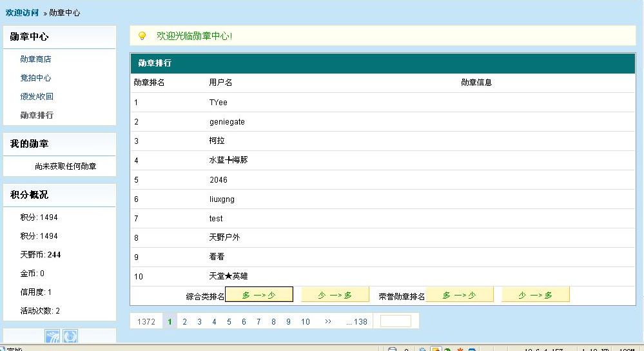Image resolution: width=644 pixels, height=351 pixels.
Task: Click the 欢迎访问 breadcrumb link
Action: (x=22, y=13)
